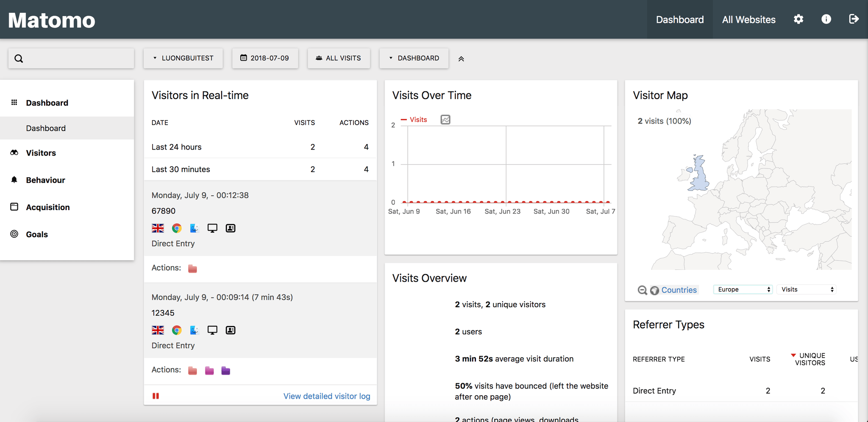Open View detailed visitor log
868x422 pixels.
[x=326, y=396]
